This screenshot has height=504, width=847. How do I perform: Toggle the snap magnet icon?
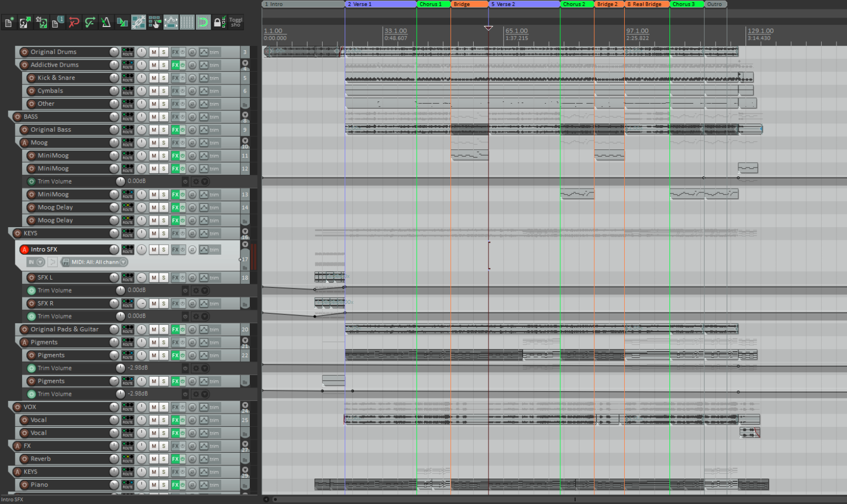(x=203, y=23)
